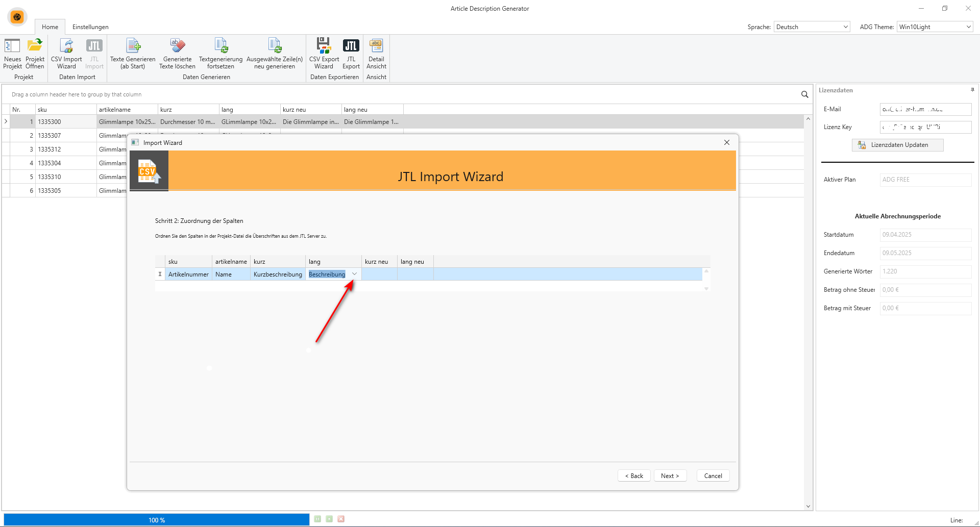Open the ADG Theme dropdown

click(x=935, y=27)
